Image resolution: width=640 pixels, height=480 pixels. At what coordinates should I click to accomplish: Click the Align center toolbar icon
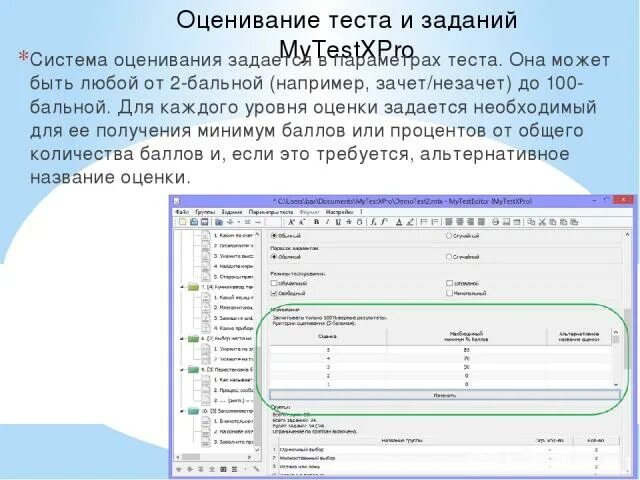pyautogui.click(x=460, y=222)
